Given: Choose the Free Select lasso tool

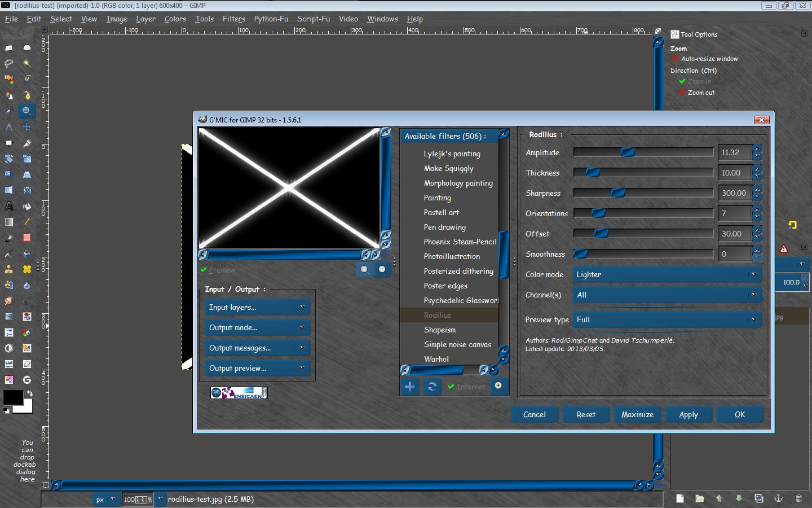Looking at the screenshot, I should [x=9, y=64].
